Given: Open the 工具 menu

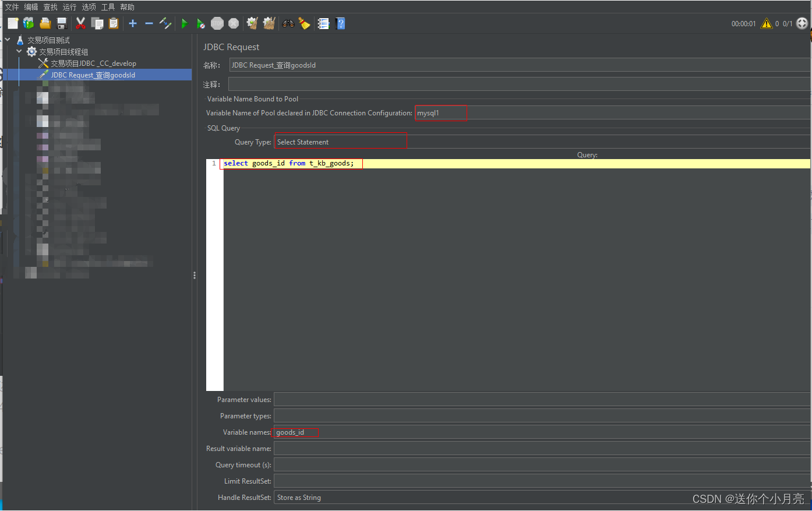Looking at the screenshot, I should (x=108, y=7).
